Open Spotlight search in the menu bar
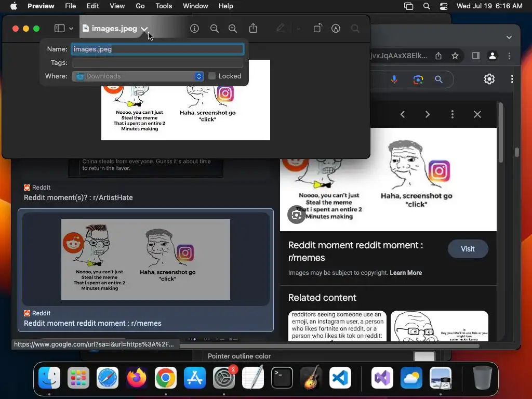Viewport: 532px width, 399px height. click(427, 6)
